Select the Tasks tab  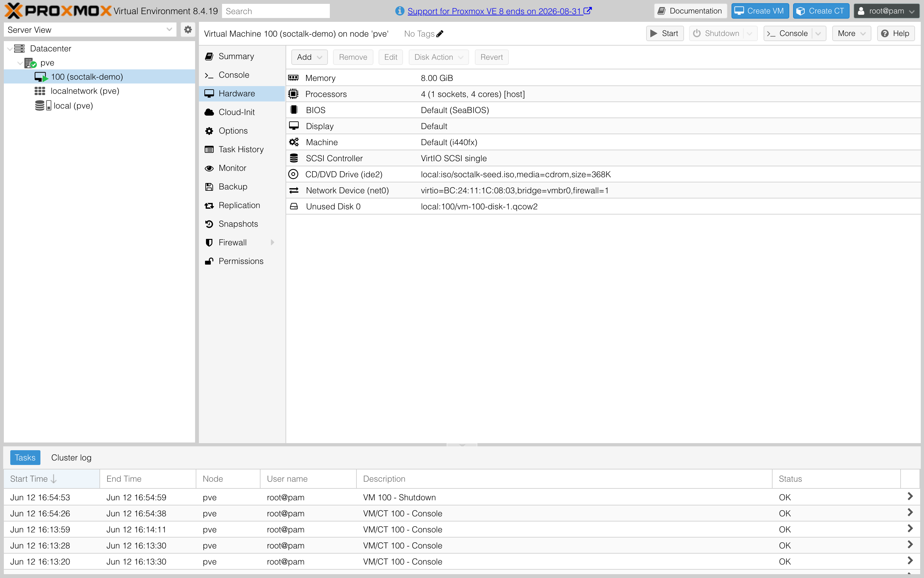pyautogui.click(x=25, y=458)
